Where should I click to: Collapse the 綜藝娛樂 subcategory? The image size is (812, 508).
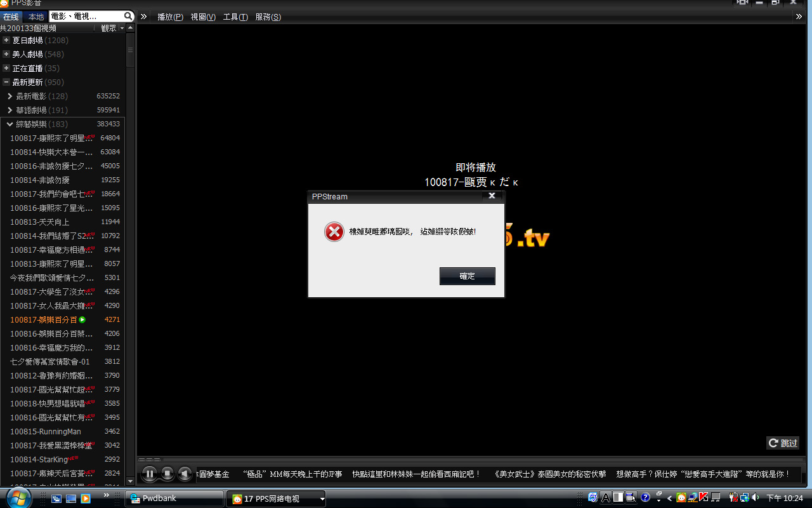pos(10,124)
